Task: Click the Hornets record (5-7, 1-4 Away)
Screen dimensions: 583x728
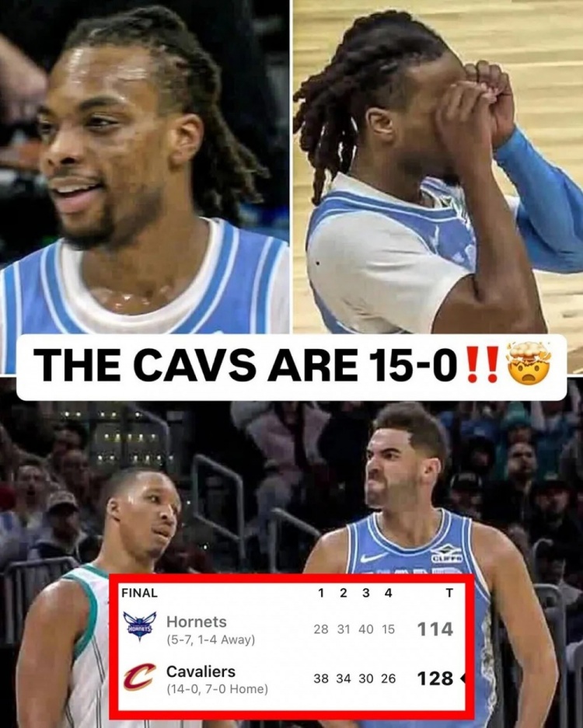Action: pos(211,639)
